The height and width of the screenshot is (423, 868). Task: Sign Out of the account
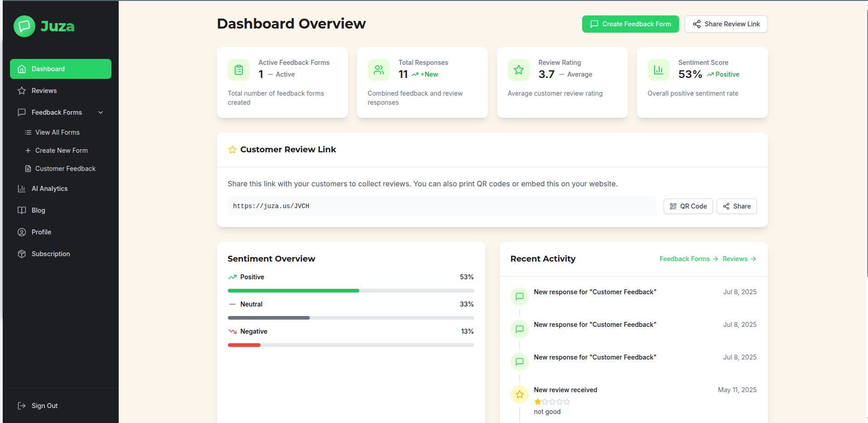[x=61, y=406]
